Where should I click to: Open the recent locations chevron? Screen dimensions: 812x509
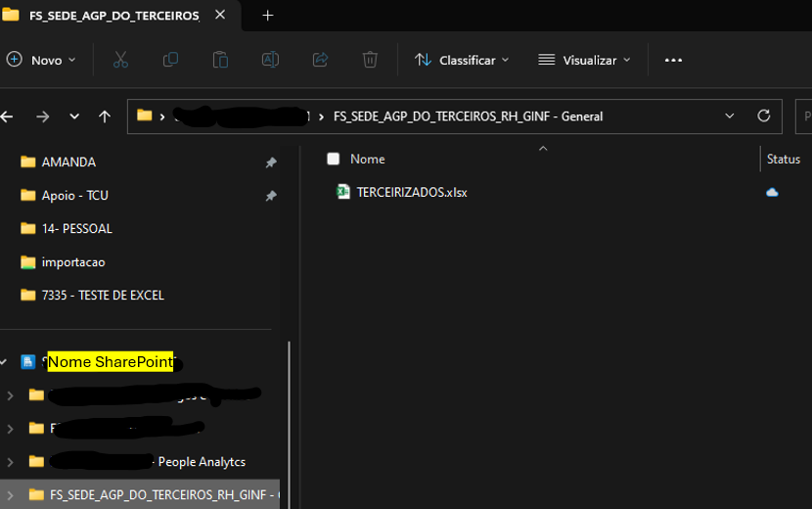click(74, 116)
